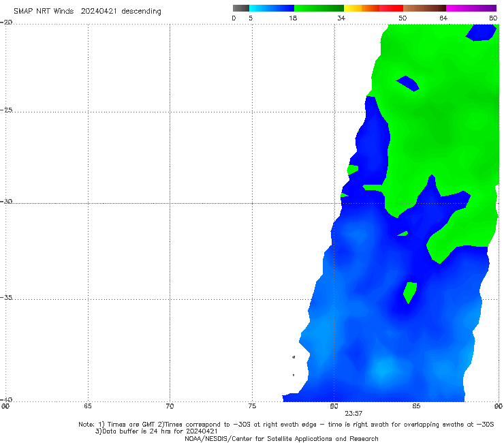Select the green 18-34 segment of the color bar
The width and height of the screenshot is (504, 443).
319,8
